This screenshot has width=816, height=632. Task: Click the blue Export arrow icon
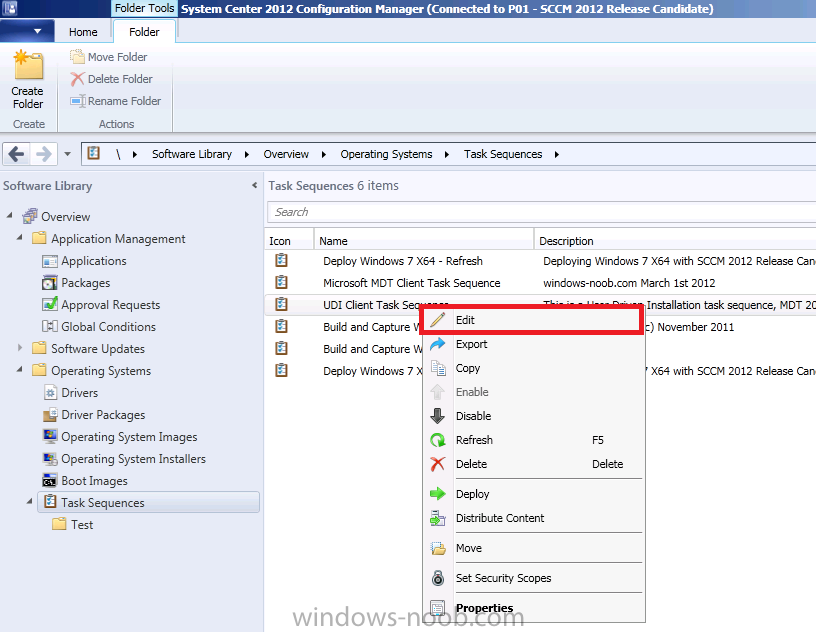click(x=438, y=344)
